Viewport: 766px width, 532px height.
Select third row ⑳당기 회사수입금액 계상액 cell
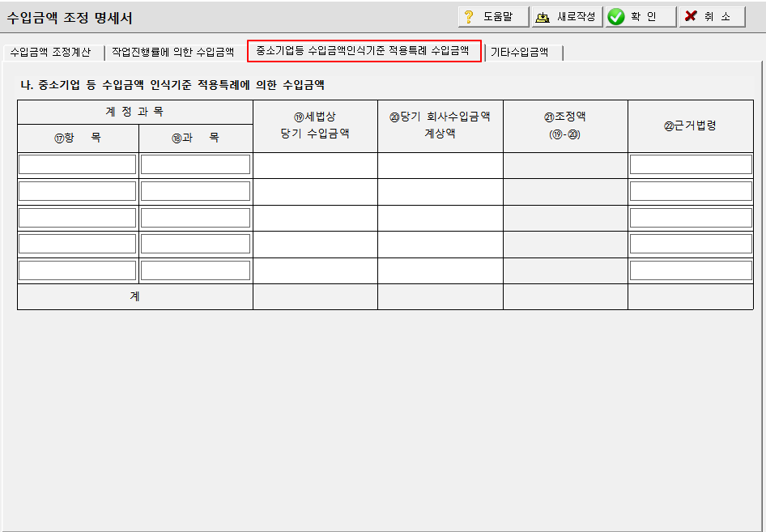coord(440,218)
